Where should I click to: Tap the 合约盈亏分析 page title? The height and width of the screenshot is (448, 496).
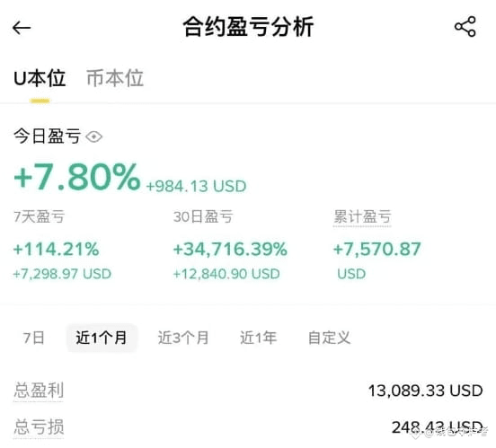point(248,27)
